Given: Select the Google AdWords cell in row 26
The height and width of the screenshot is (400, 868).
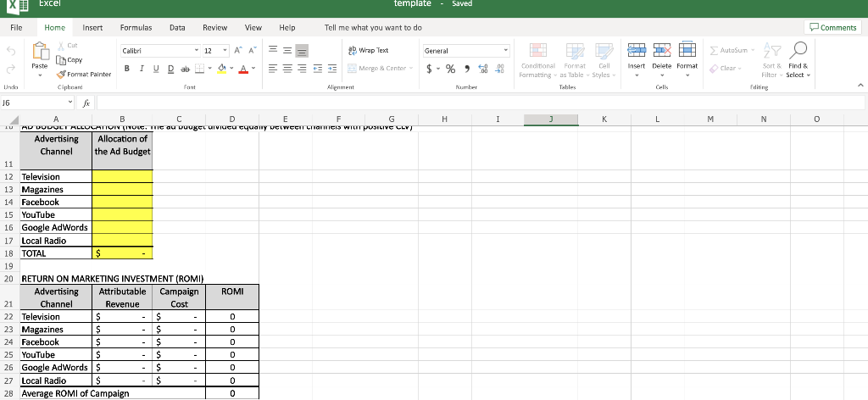Looking at the screenshot, I should [56, 367].
